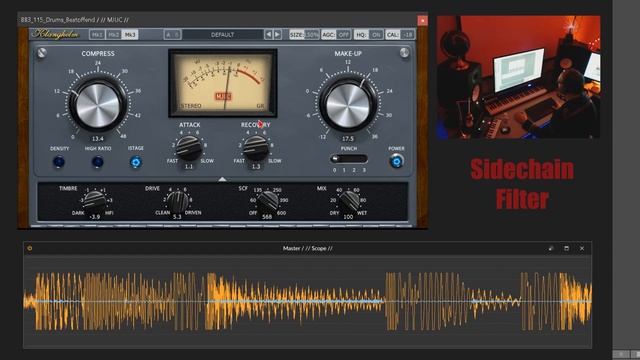The height and width of the screenshot is (360, 640).
Task: Click the PUNCH slider switch
Action: coord(349,158)
